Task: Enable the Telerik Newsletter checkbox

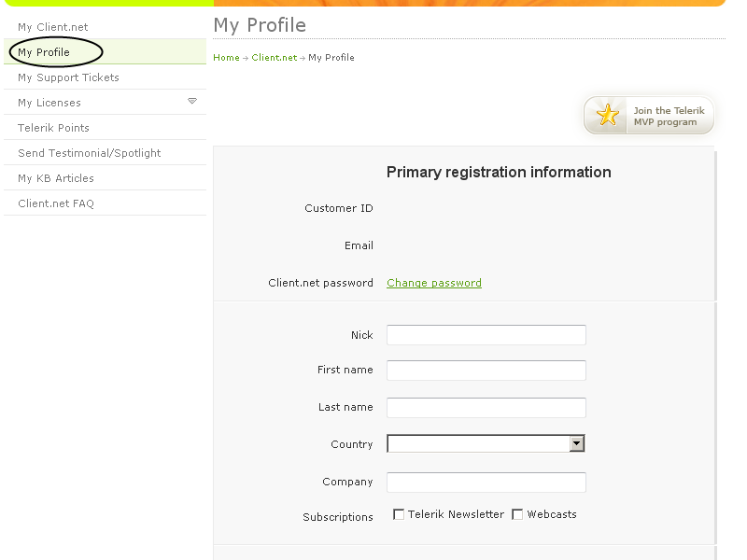Action: coord(399,514)
